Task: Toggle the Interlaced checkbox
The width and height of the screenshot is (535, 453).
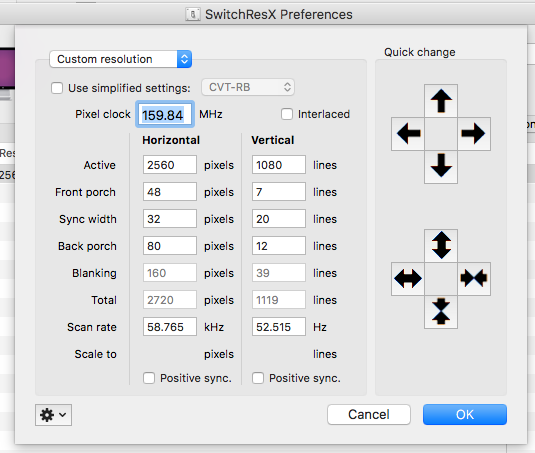Action: coord(287,114)
